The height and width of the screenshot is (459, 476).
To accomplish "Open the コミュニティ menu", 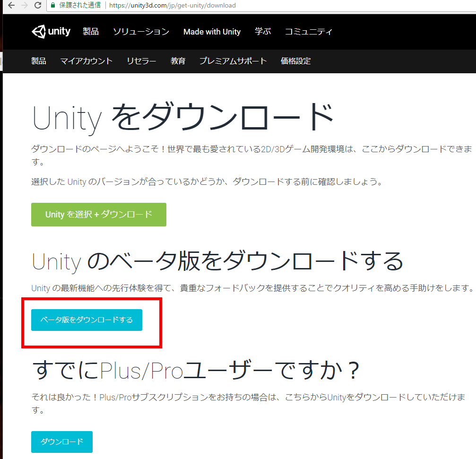I will click(308, 32).
